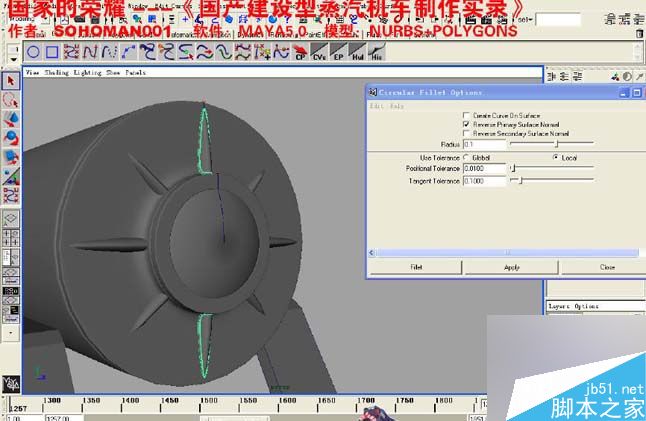Activate the Rotate tool in toolbox
Viewport: 646px width, 421px height.
click(x=11, y=138)
